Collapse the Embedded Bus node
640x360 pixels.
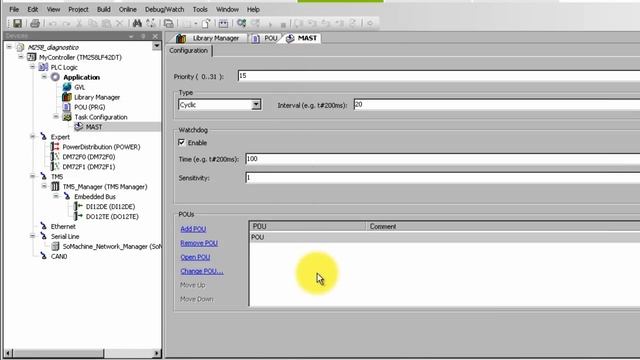point(56,196)
